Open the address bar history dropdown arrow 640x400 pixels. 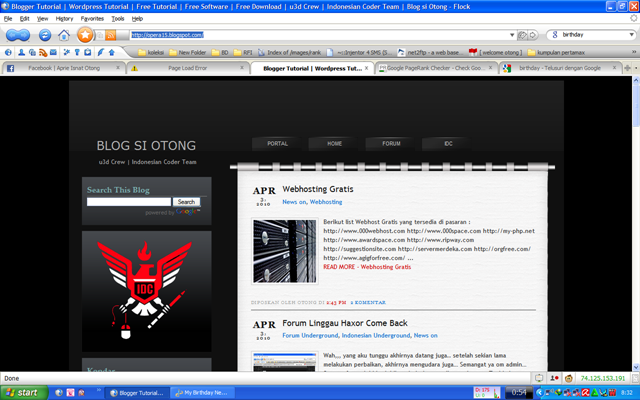[x=512, y=35]
